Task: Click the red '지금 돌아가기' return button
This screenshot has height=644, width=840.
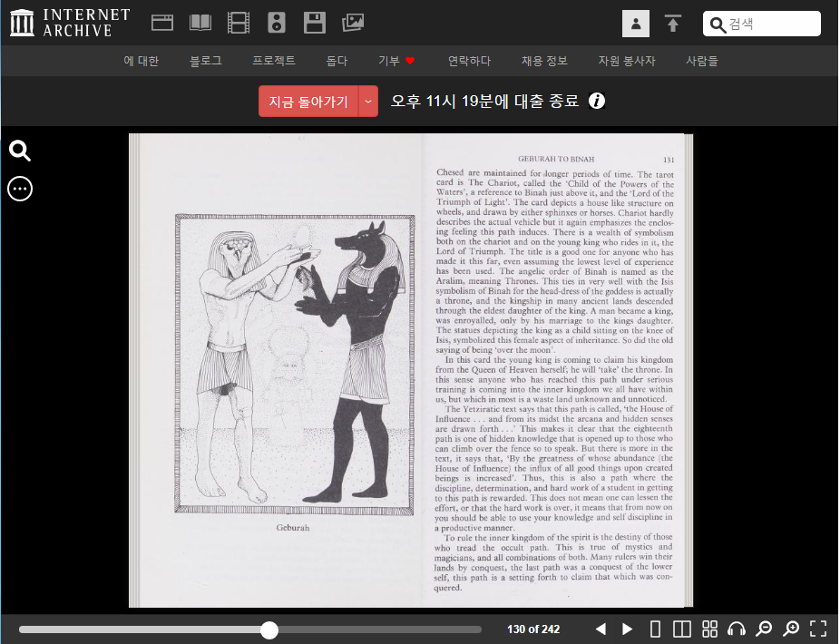Action: 308,102
